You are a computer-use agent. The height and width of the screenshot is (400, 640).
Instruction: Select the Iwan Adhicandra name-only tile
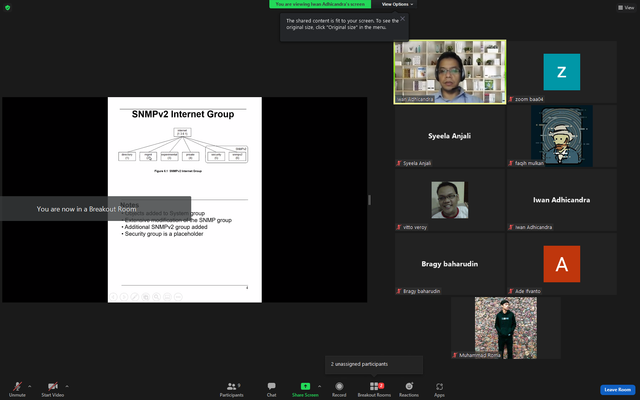click(x=562, y=200)
